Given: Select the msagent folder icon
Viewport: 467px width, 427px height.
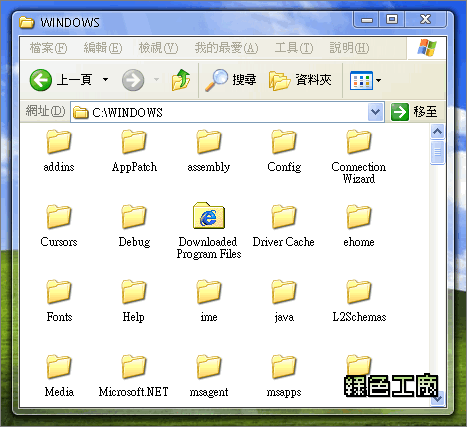Looking at the screenshot, I should 209,367.
